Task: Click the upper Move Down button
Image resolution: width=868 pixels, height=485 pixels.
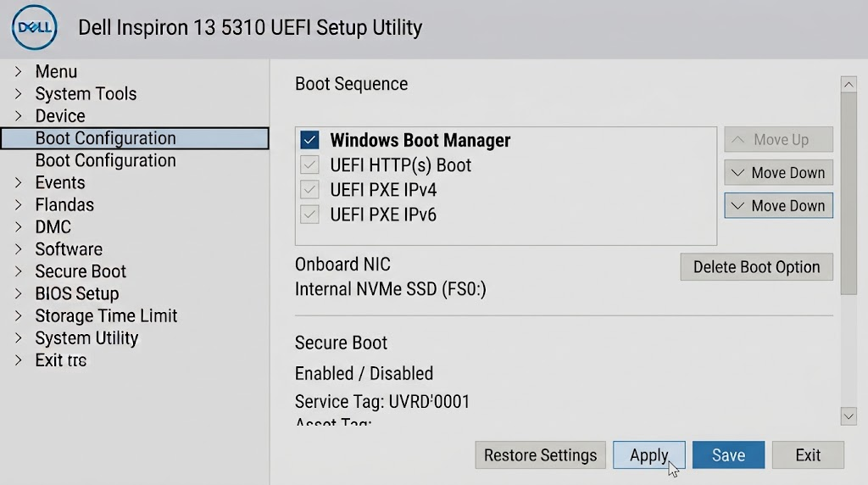Action: click(778, 173)
